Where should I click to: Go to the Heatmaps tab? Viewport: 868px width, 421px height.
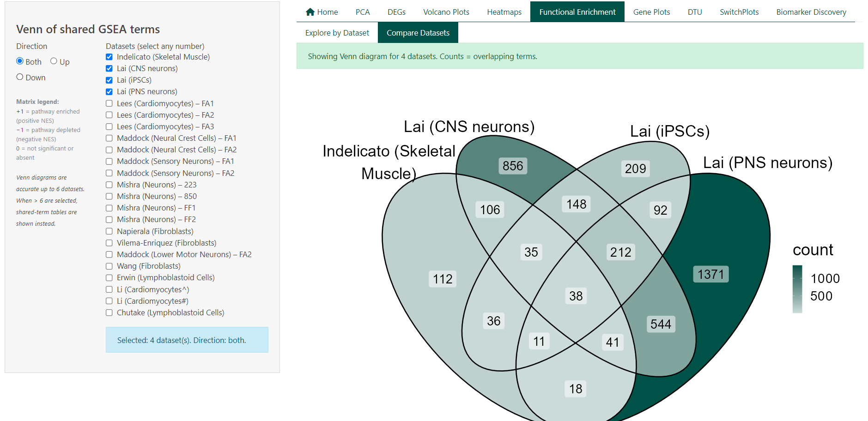click(504, 12)
